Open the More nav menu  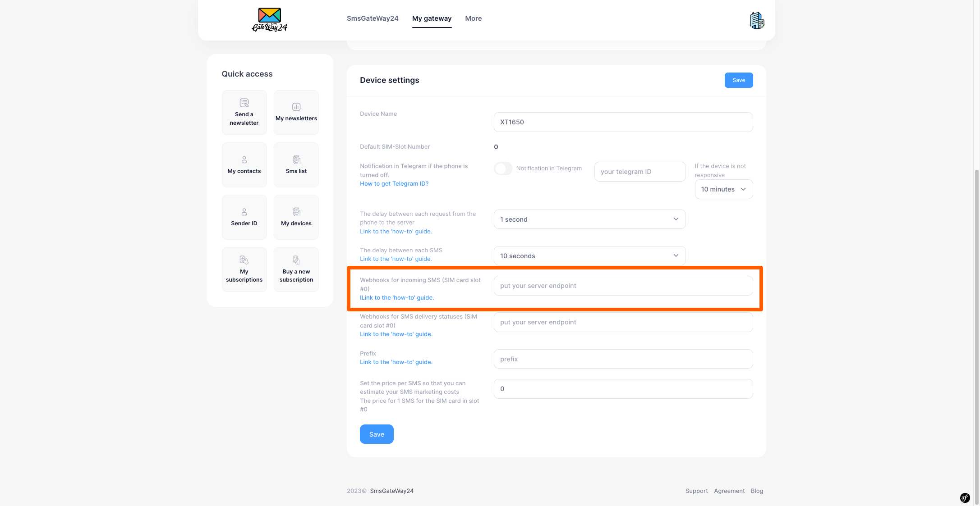pyautogui.click(x=473, y=18)
